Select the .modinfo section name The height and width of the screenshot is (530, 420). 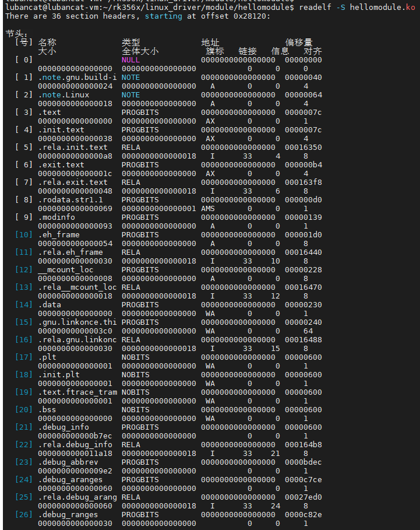pos(57,217)
